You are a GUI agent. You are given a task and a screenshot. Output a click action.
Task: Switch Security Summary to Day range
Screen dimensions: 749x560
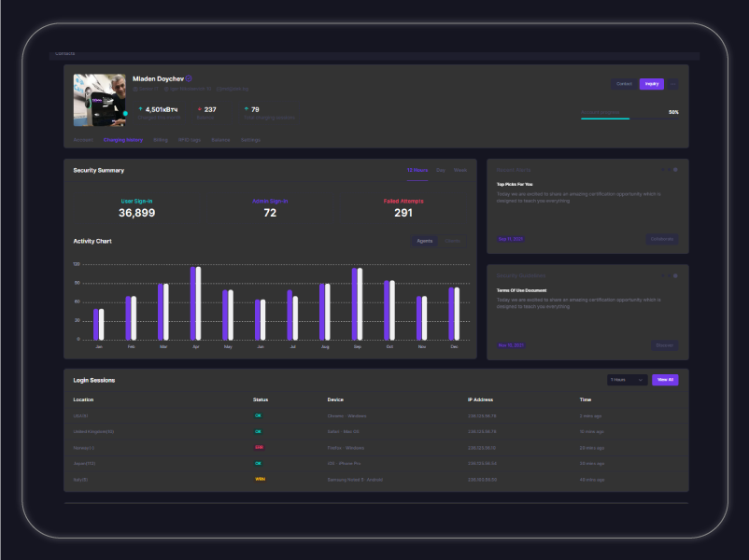tap(441, 170)
